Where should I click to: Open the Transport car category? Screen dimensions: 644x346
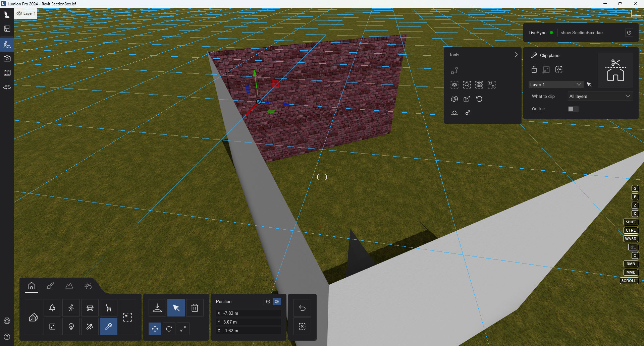point(90,307)
